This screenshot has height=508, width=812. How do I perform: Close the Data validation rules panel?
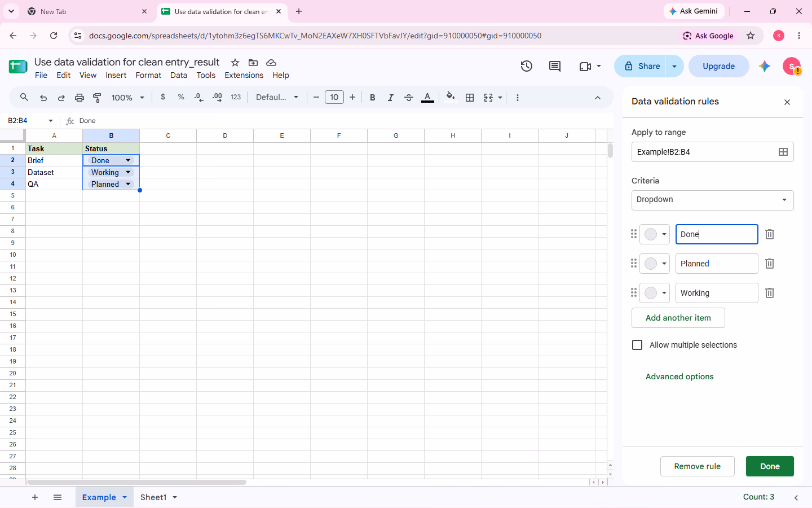[787, 102]
